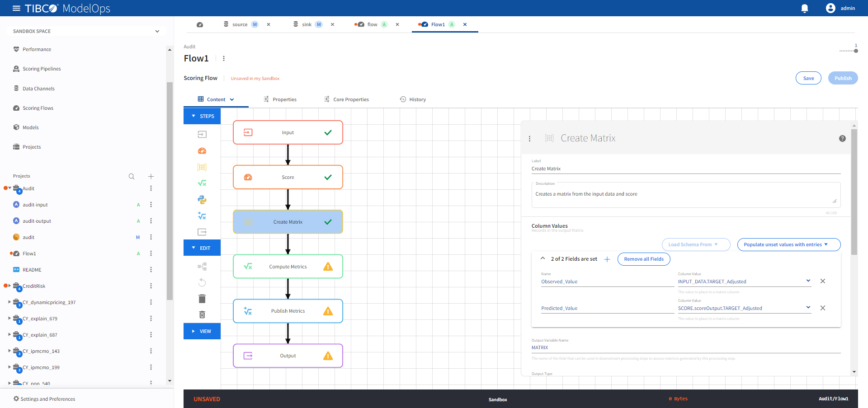Search projects with the magnifier icon
868x408 pixels.
(x=132, y=176)
